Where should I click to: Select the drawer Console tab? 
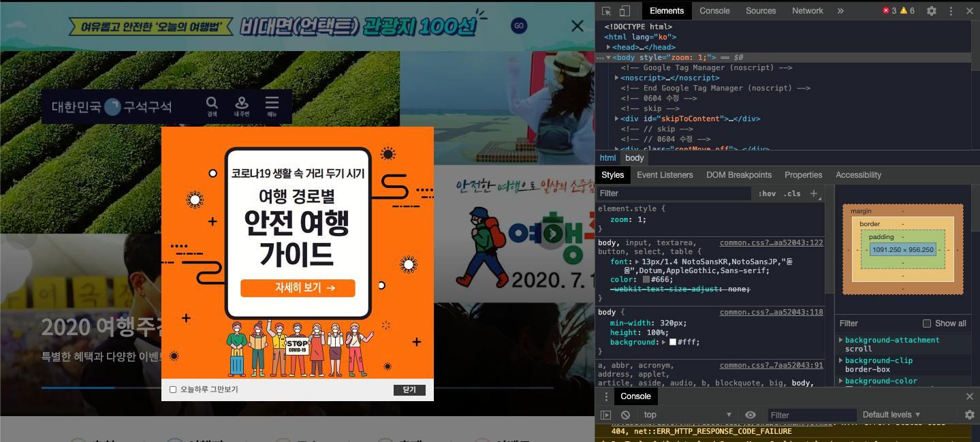635,396
